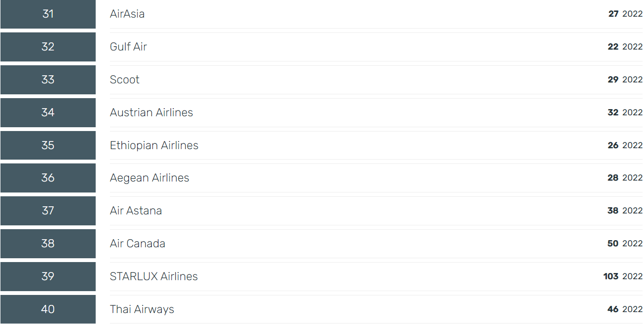Select the Gulf Air airline name
The height and width of the screenshot is (324, 644).
tap(129, 47)
